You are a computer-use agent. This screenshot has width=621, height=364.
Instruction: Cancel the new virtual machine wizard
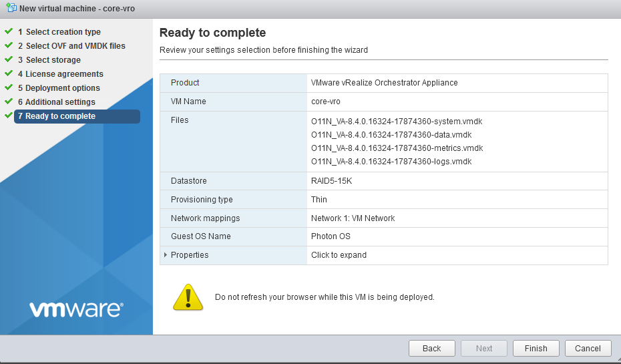588,348
